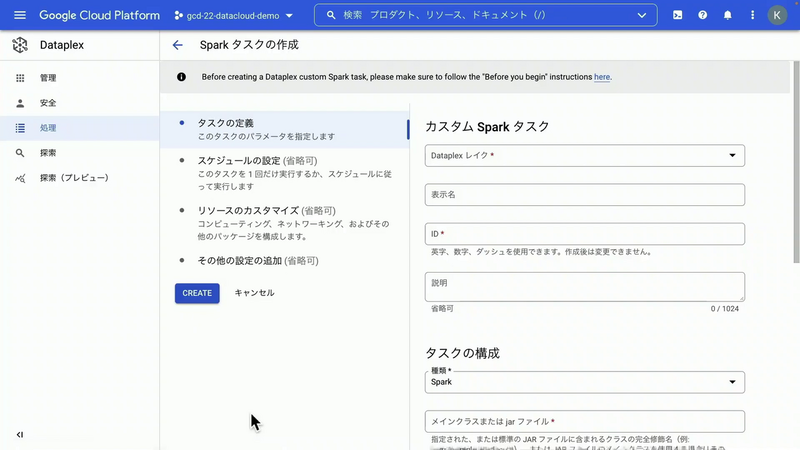Open the Dataplex レイク dropdown

pyautogui.click(x=585, y=156)
